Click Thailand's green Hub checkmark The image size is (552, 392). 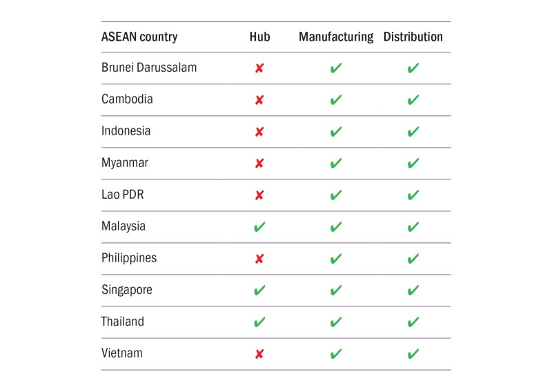pyautogui.click(x=259, y=322)
